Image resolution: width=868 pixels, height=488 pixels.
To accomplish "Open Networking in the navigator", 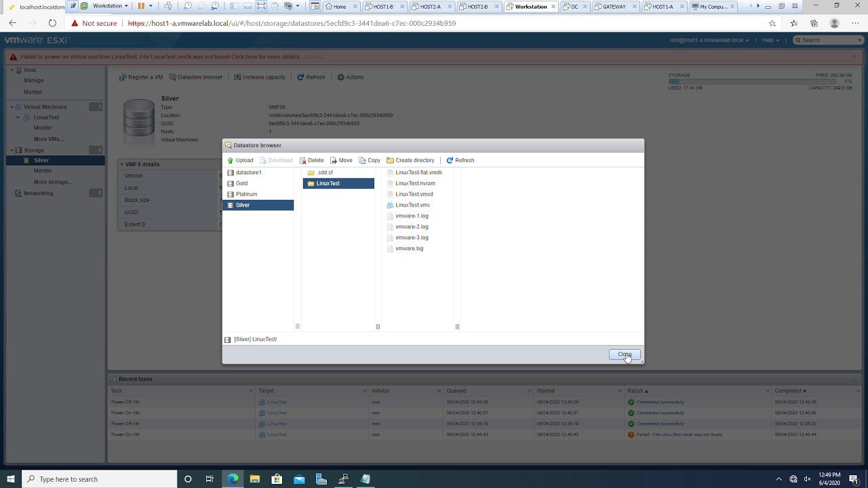I will (x=38, y=193).
